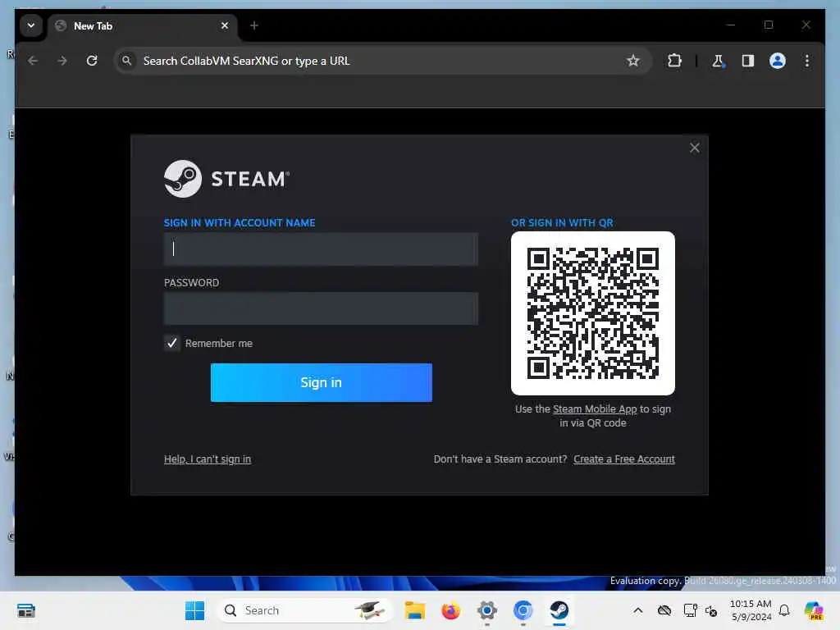
Task: Open the network status tray icon
Action: [690, 610]
